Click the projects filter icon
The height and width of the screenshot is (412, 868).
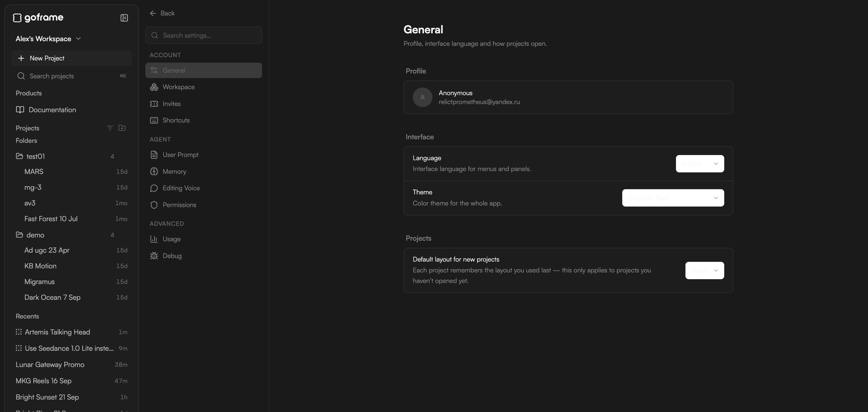(110, 128)
